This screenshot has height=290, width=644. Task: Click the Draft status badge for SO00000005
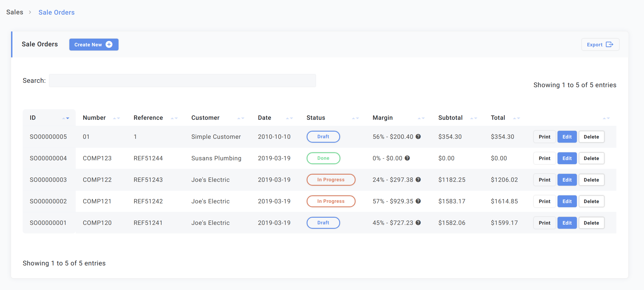[x=323, y=137]
